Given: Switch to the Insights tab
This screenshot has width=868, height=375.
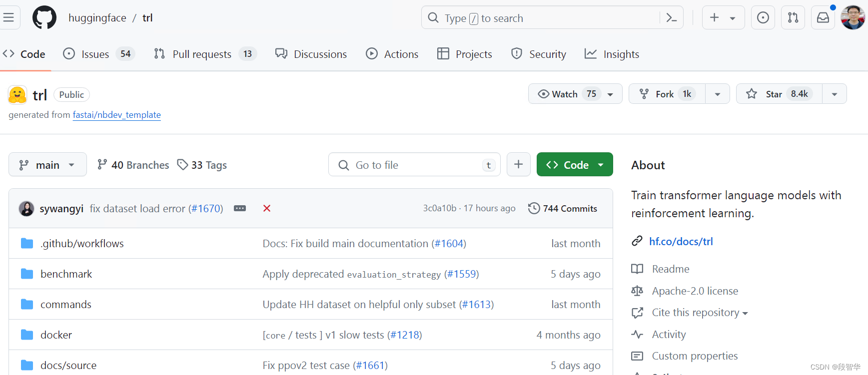Looking at the screenshot, I should click(x=612, y=54).
